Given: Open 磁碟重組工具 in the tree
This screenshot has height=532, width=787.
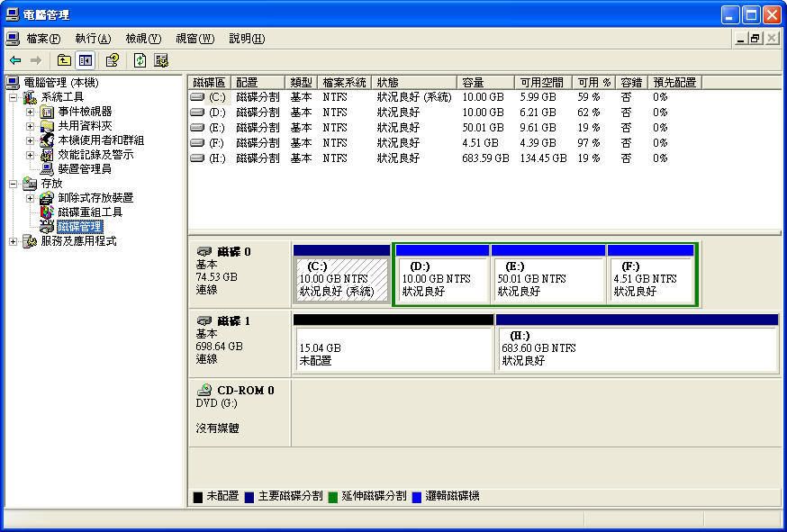Looking at the screenshot, I should pyautogui.click(x=89, y=212).
